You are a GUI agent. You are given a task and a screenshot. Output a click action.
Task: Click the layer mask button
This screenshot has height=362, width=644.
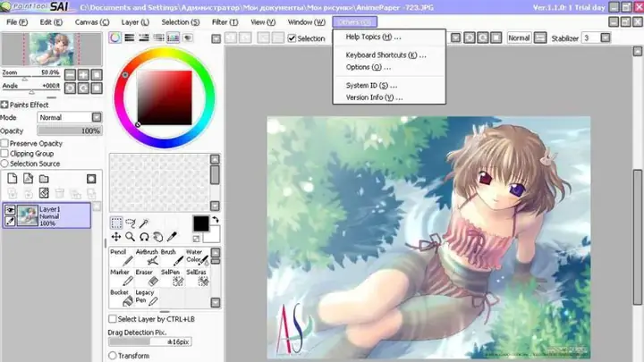(91, 179)
